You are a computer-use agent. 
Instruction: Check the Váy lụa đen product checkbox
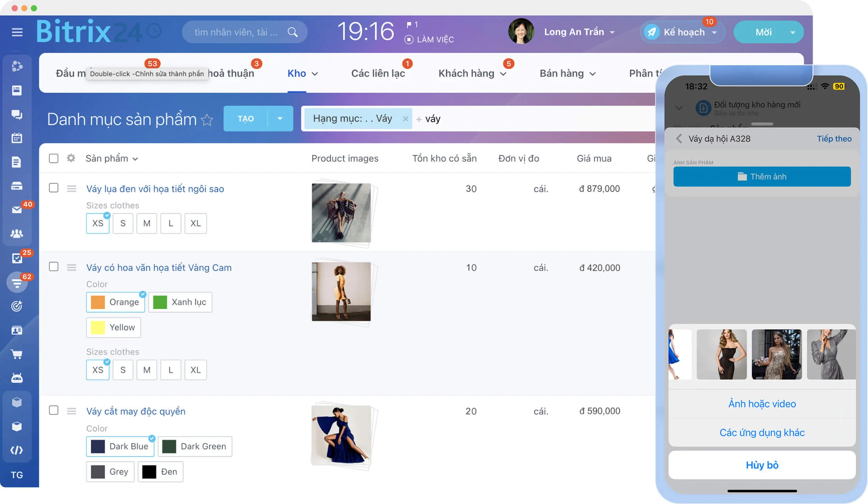click(x=54, y=188)
